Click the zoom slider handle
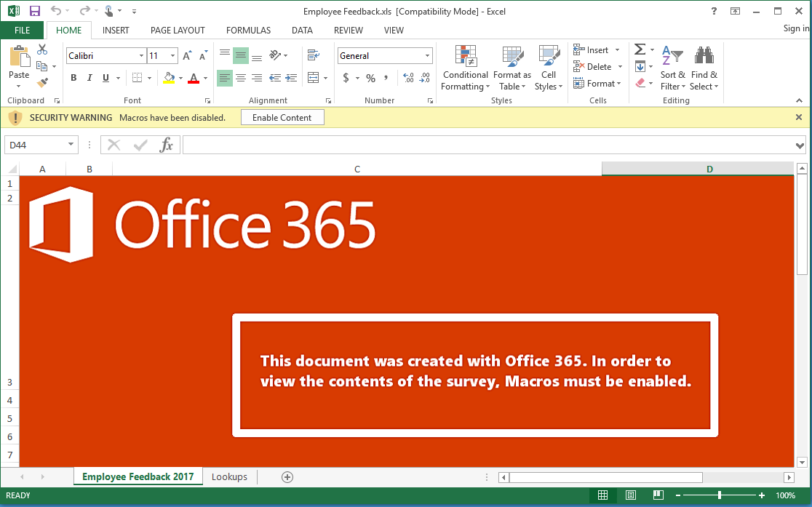The width and height of the screenshot is (812, 507). tap(720, 495)
